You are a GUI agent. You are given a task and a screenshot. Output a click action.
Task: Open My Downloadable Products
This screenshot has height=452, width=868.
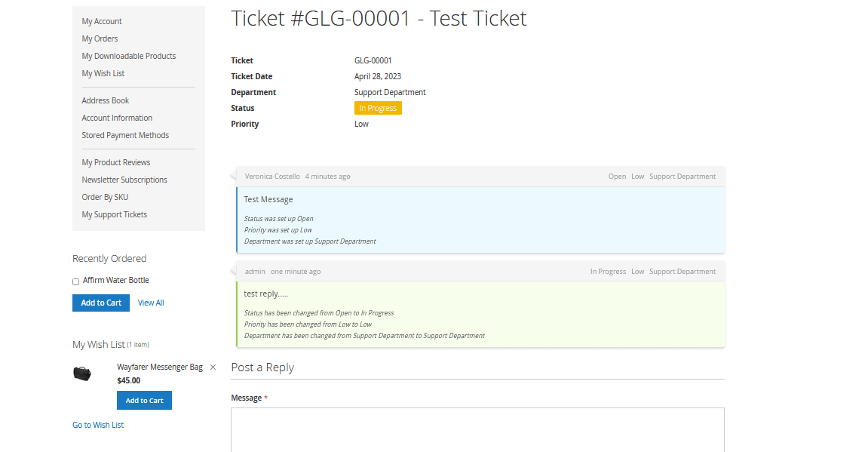[x=129, y=56]
